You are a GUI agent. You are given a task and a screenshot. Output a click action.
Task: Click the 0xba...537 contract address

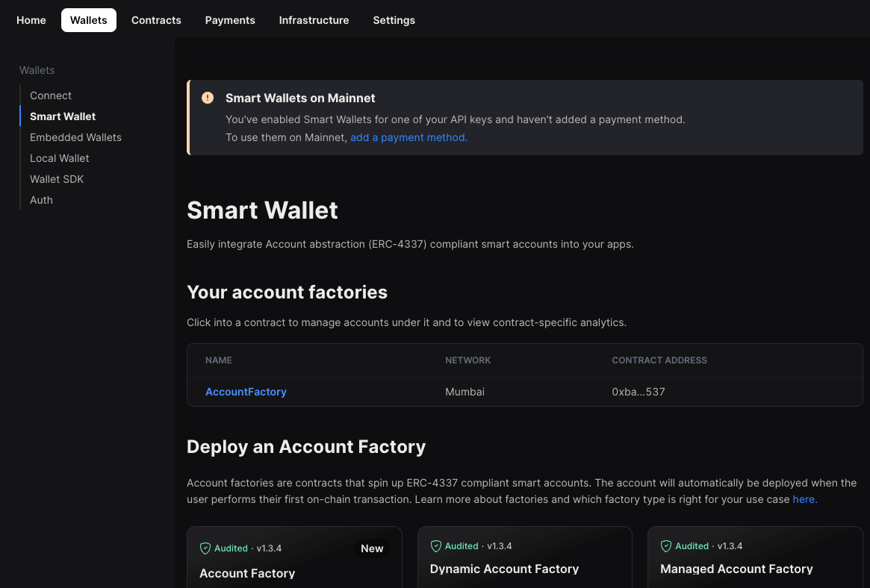pos(638,392)
